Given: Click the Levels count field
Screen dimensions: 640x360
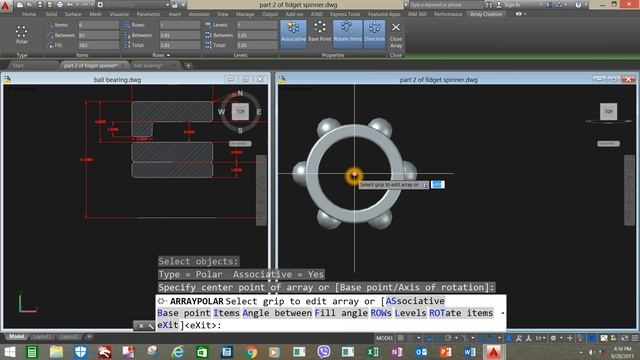Looking at the screenshot, I should pyautogui.click(x=257, y=25).
